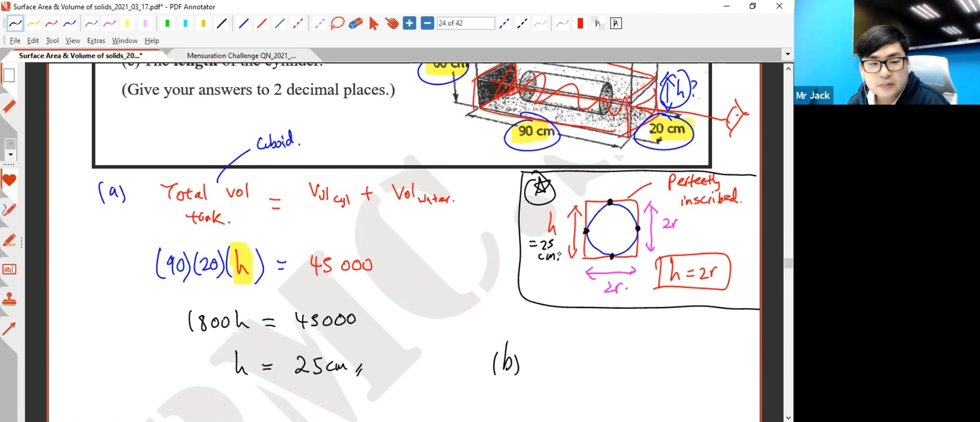Expand the sidebar toolbox down arrow

(x=10, y=154)
